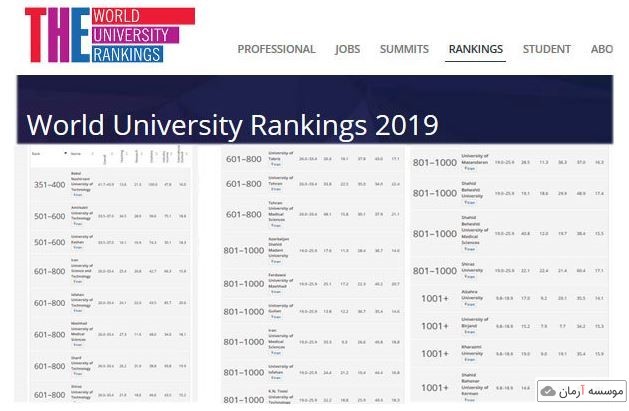629x411 pixels.
Task: Open Tehran University of Medical Sciences link
Action: click(281, 211)
